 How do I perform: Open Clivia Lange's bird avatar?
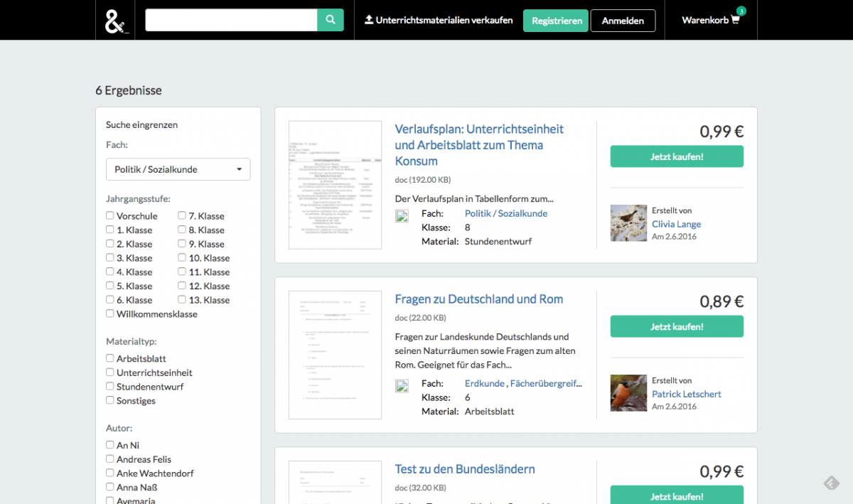point(628,223)
